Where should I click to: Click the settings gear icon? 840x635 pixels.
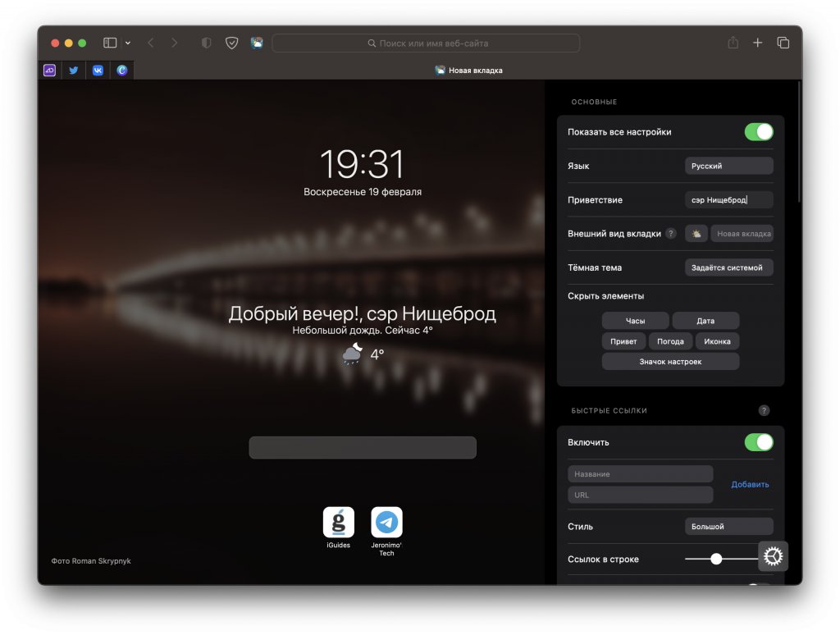coord(773,556)
